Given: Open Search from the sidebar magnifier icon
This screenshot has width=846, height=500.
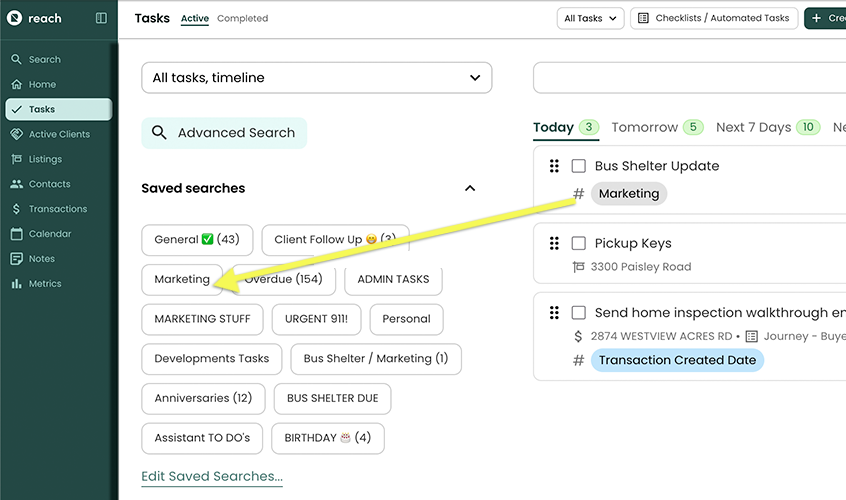Looking at the screenshot, I should [x=16, y=60].
